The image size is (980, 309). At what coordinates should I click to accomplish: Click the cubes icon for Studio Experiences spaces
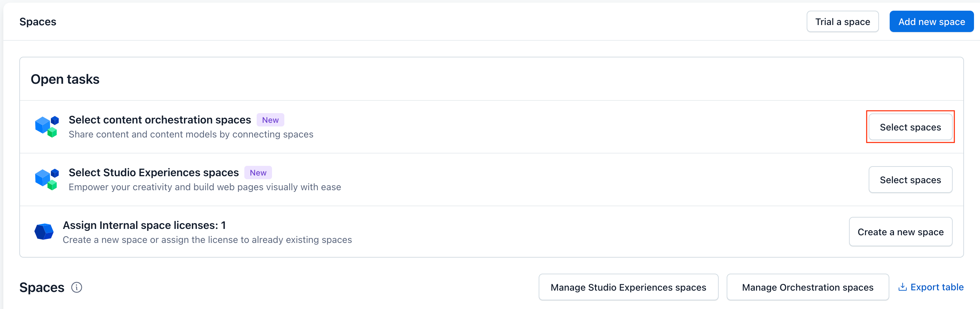pos(47,180)
